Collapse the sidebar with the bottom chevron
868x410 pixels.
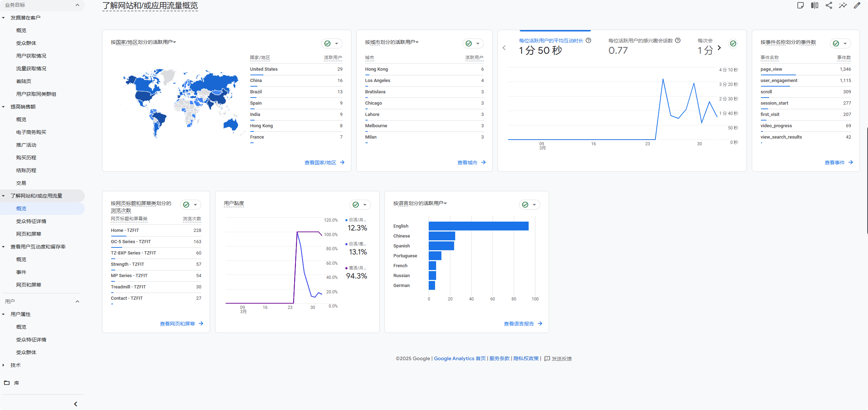76,404
